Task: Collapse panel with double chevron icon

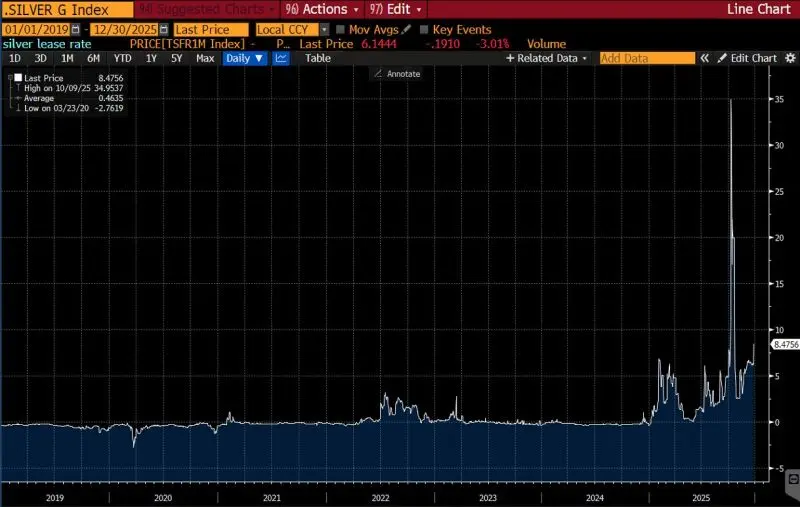Action: point(705,58)
